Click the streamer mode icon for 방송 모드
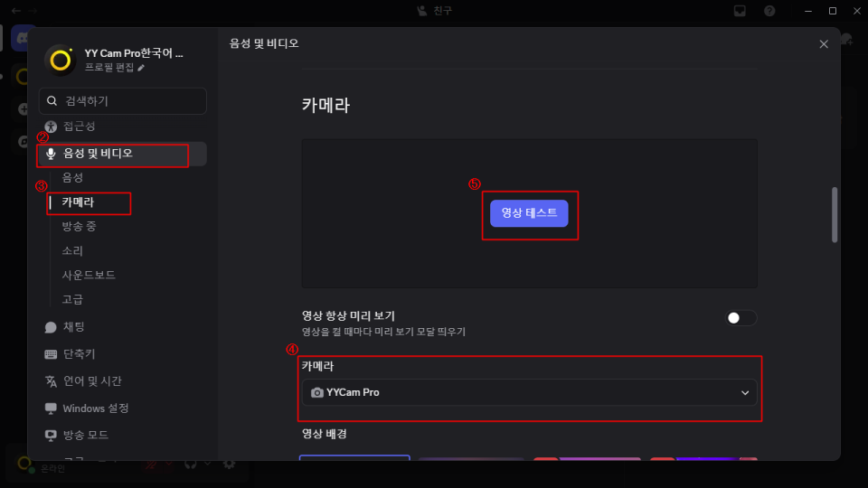Viewport: 868px width, 488px height. 51,436
